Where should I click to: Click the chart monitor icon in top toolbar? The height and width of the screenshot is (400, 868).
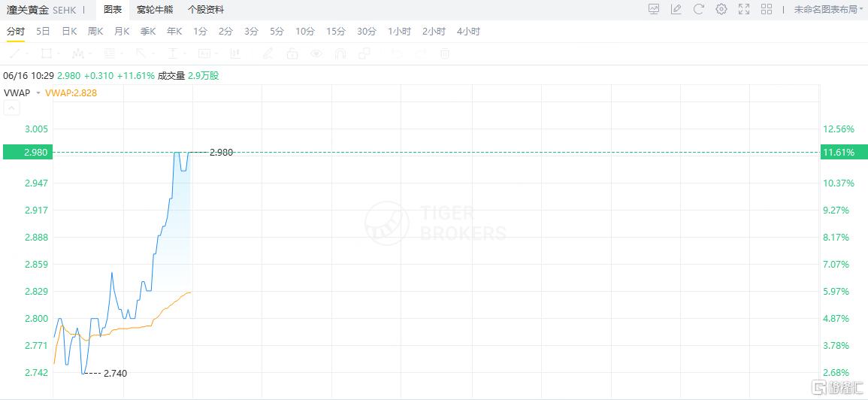pos(654,9)
